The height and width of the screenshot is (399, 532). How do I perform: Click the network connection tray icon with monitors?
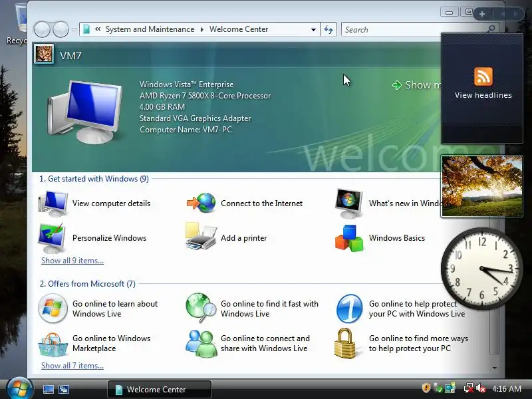(450, 388)
